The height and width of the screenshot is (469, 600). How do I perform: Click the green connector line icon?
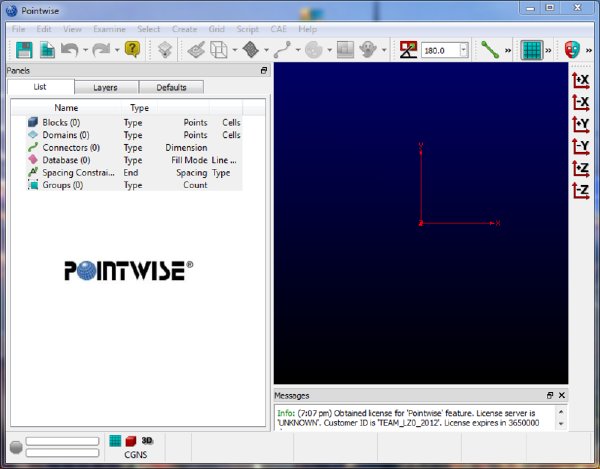point(490,50)
